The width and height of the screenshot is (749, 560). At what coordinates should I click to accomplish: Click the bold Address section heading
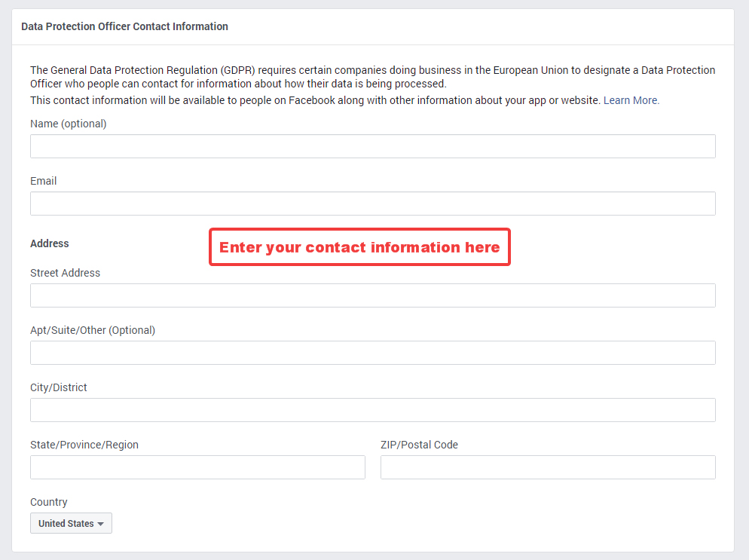pos(50,243)
